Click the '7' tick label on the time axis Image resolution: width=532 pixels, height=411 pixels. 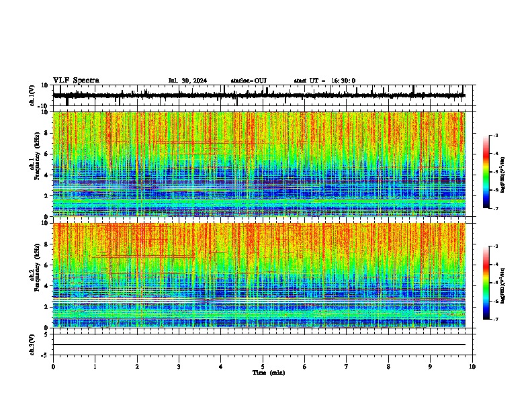pyautogui.click(x=347, y=367)
